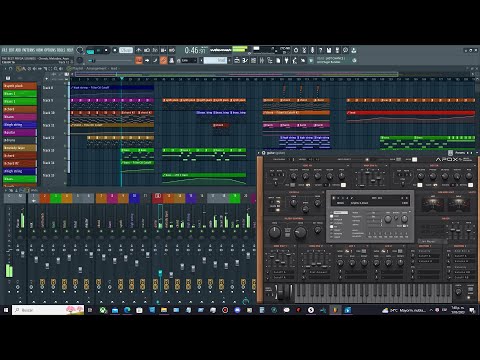Select the magenta 'drums' pattern
This screenshot has height=360, width=480.
[x=20, y=117]
